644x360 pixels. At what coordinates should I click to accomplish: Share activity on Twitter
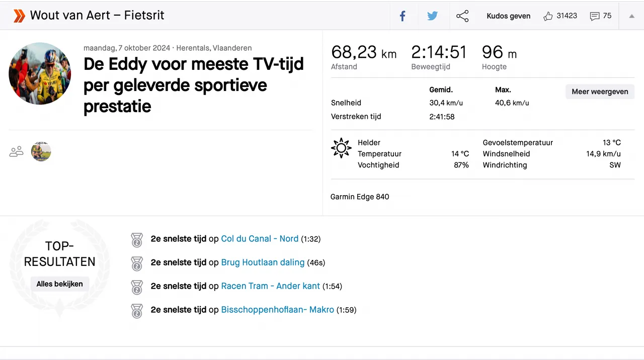click(x=432, y=16)
